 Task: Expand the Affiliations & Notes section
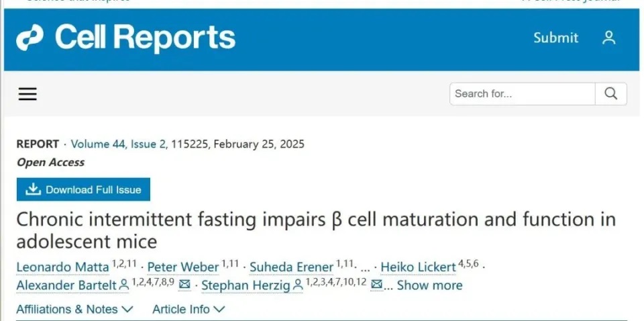click(x=74, y=309)
